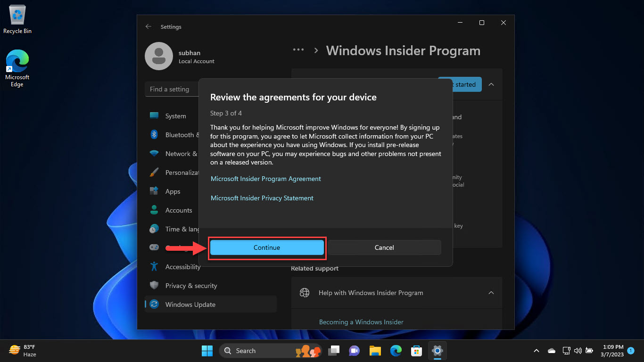Open the weather widget showing 83°F Haze
644x362 pixels.
click(x=24, y=351)
